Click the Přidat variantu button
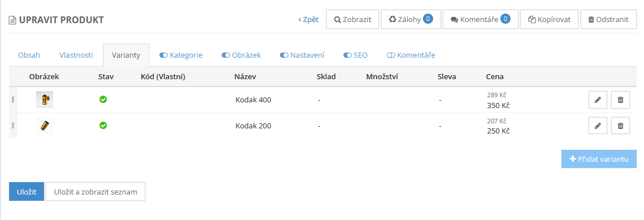The image size is (644, 220). click(x=599, y=159)
